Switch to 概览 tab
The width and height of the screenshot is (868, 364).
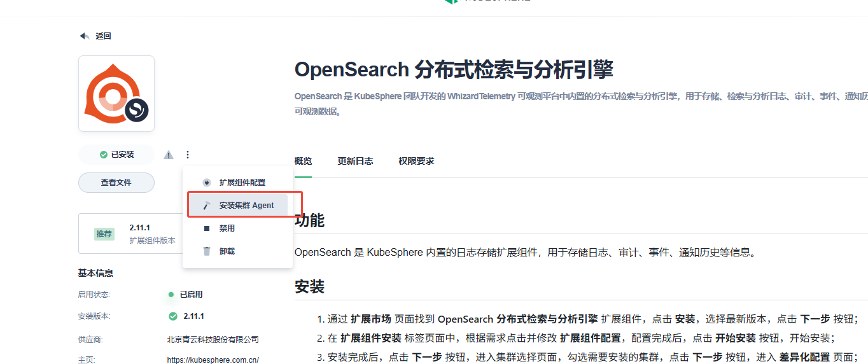(304, 161)
